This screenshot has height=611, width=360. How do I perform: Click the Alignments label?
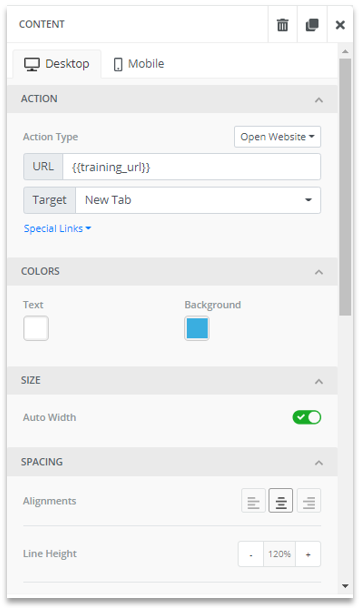[x=49, y=501]
